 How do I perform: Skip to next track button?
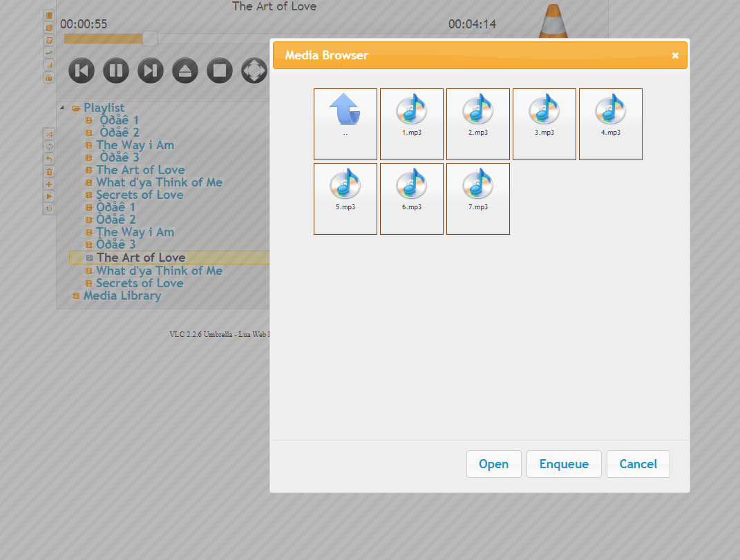pos(151,70)
